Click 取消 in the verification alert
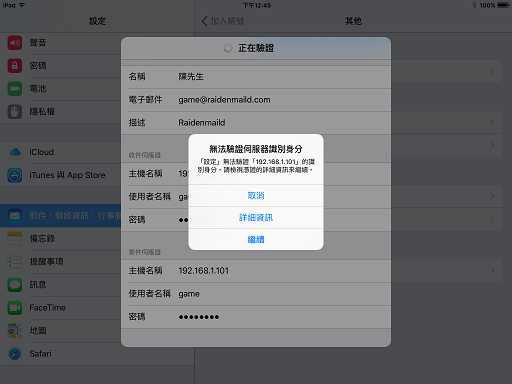512x384 pixels. pyautogui.click(x=256, y=196)
